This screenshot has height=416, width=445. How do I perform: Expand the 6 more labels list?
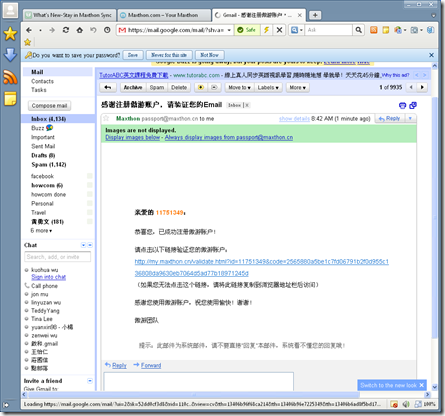pos(41,231)
